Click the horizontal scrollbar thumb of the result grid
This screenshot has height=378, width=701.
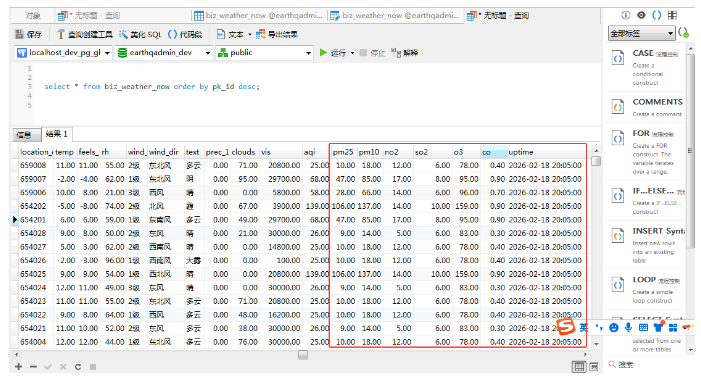click(303, 355)
